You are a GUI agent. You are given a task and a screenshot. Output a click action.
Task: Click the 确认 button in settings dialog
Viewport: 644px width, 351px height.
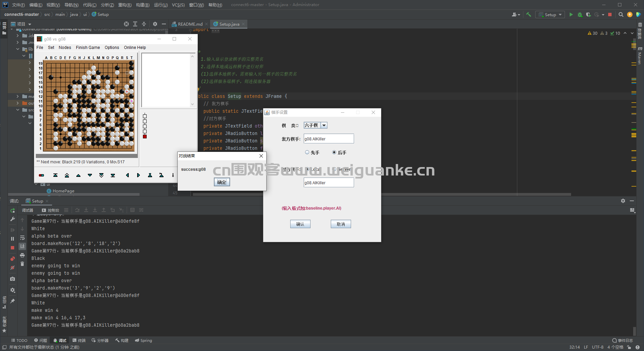point(300,224)
